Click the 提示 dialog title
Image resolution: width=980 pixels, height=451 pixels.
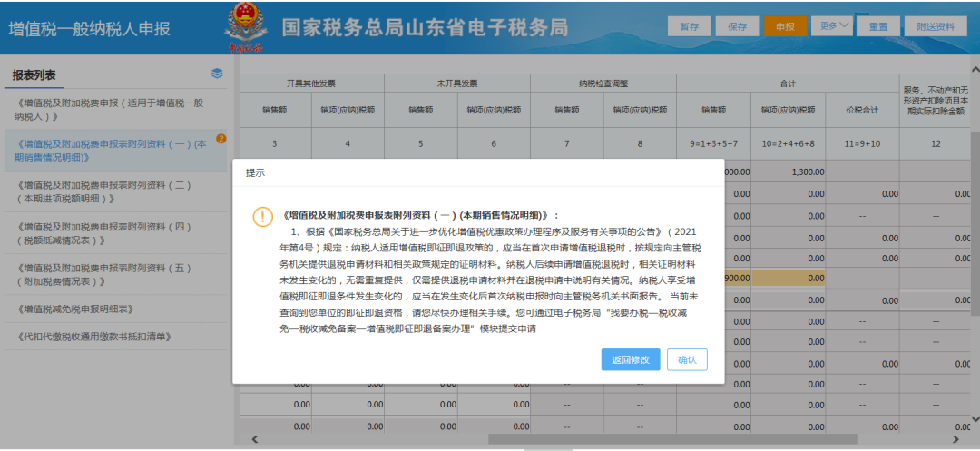(x=255, y=173)
